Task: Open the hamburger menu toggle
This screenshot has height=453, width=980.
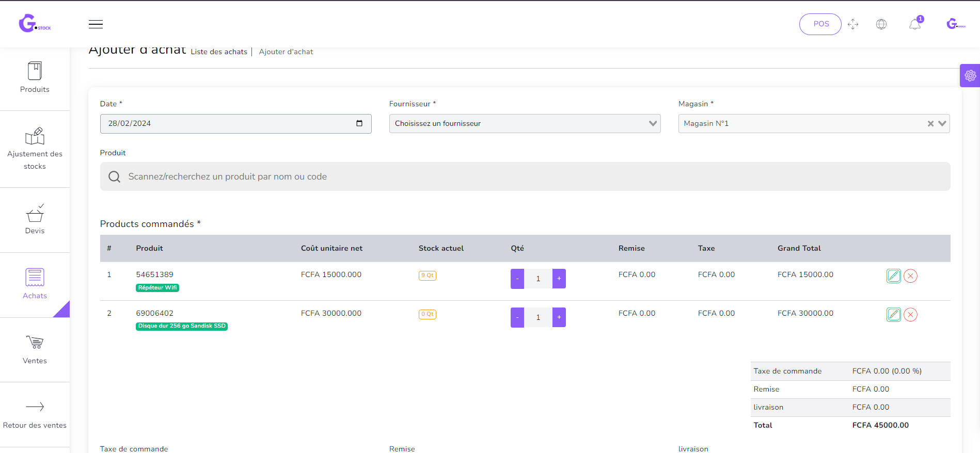Action: click(96, 24)
